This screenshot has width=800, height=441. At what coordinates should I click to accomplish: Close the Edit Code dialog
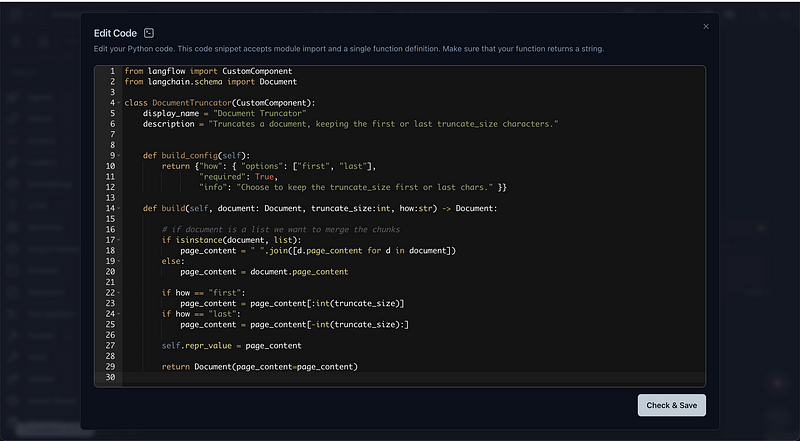706,27
